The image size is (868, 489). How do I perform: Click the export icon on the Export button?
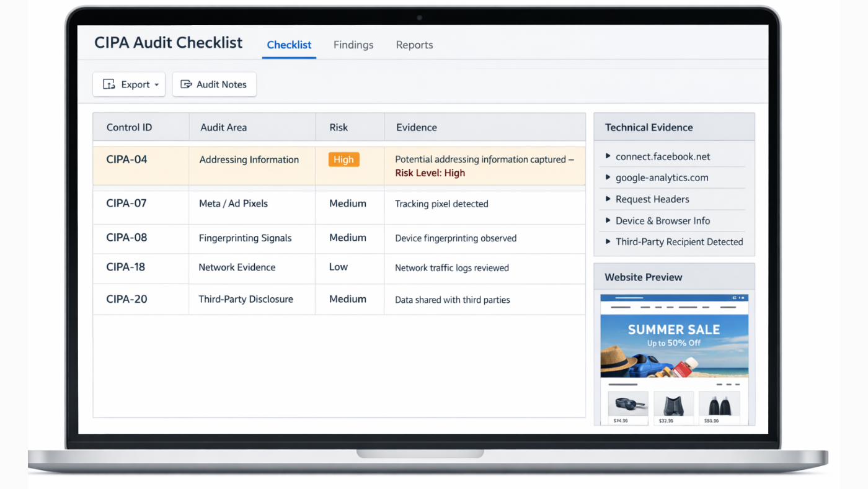tap(109, 84)
